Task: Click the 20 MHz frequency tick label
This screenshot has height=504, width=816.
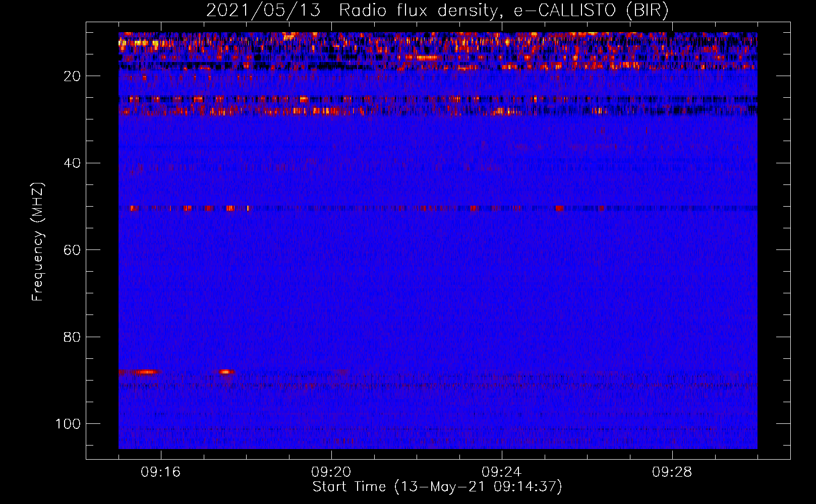Action: tap(72, 76)
